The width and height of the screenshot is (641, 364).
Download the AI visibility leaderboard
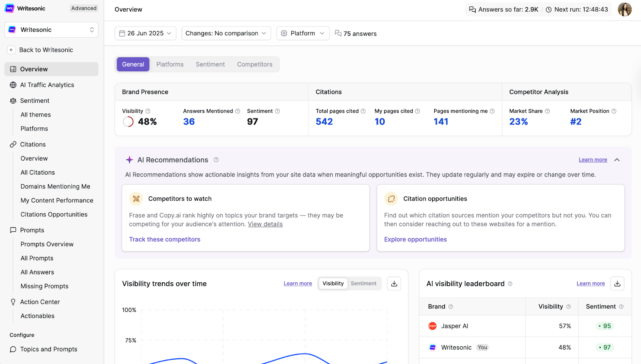click(x=617, y=284)
